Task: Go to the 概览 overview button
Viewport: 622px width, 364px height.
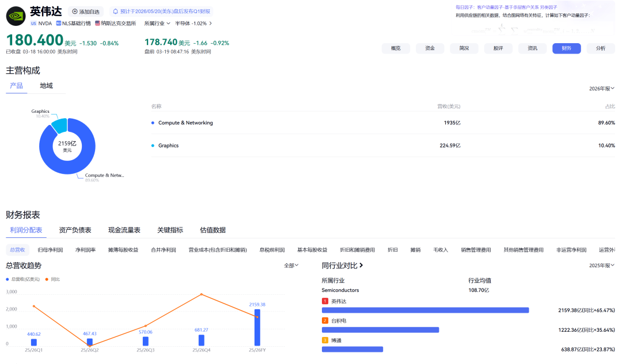Action: tap(396, 48)
